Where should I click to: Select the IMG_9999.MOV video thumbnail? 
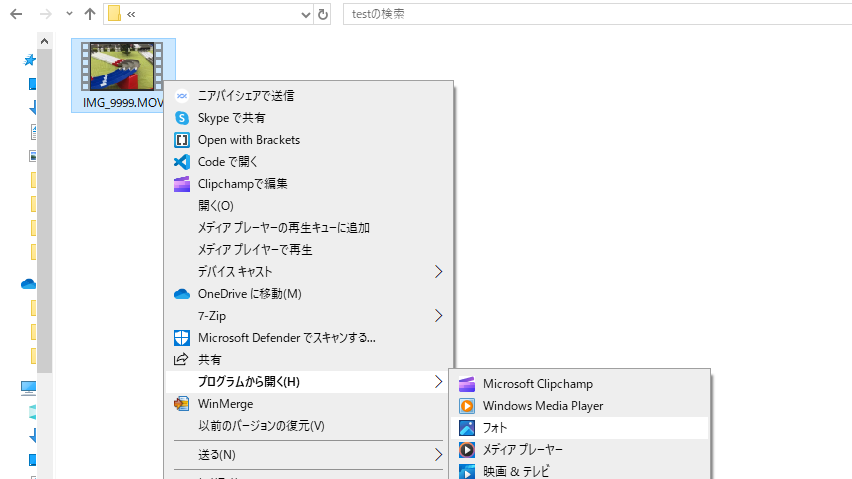(x=122, y=66)
